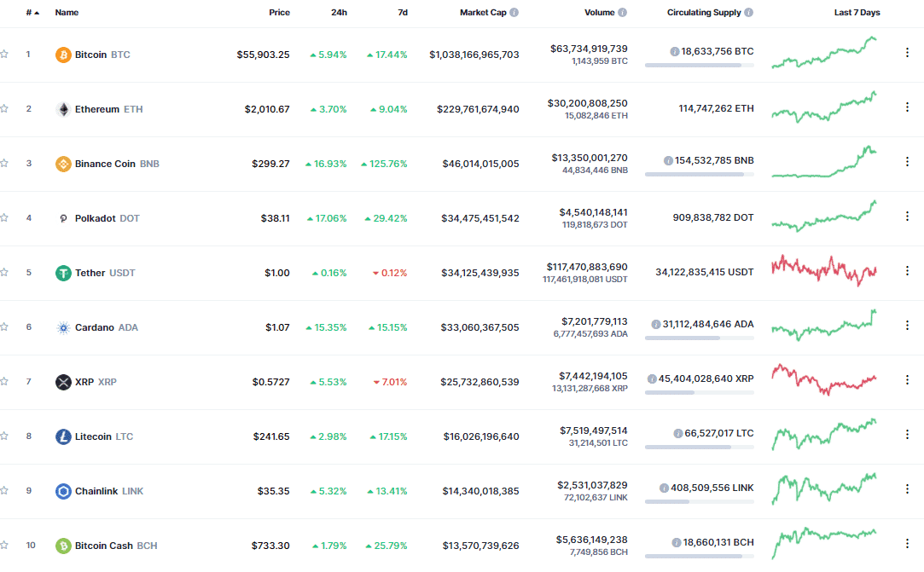Open the more options menu for Cardano
This screenshot has height=572, width=924.
(x=907, y=326)
